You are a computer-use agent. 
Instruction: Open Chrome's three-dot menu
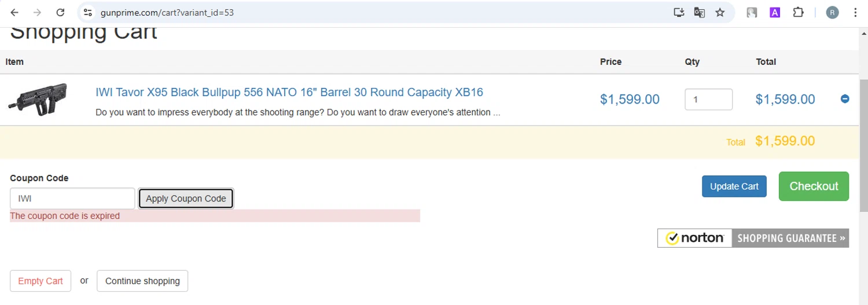click(x=855, y=12)
